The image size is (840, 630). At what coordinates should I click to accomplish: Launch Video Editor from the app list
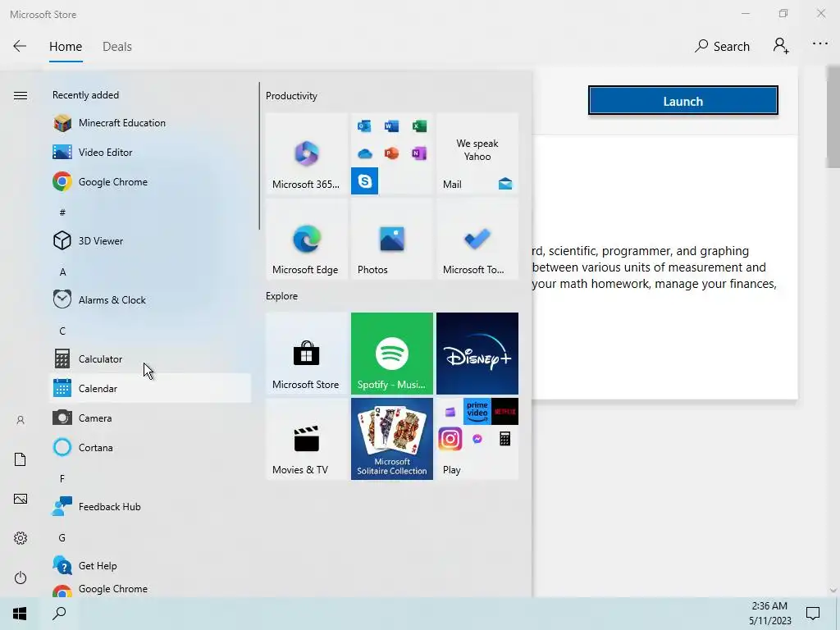pyautogui.click(x=150, y=152)
